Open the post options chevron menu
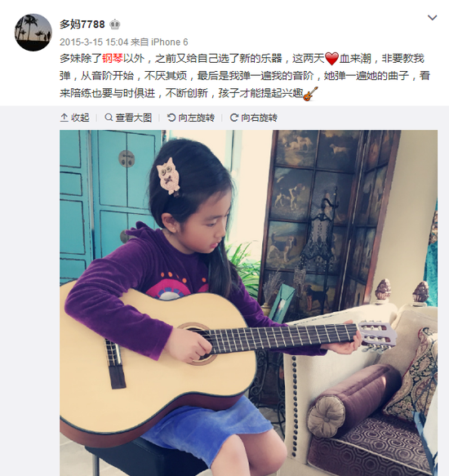 point(432,18)
